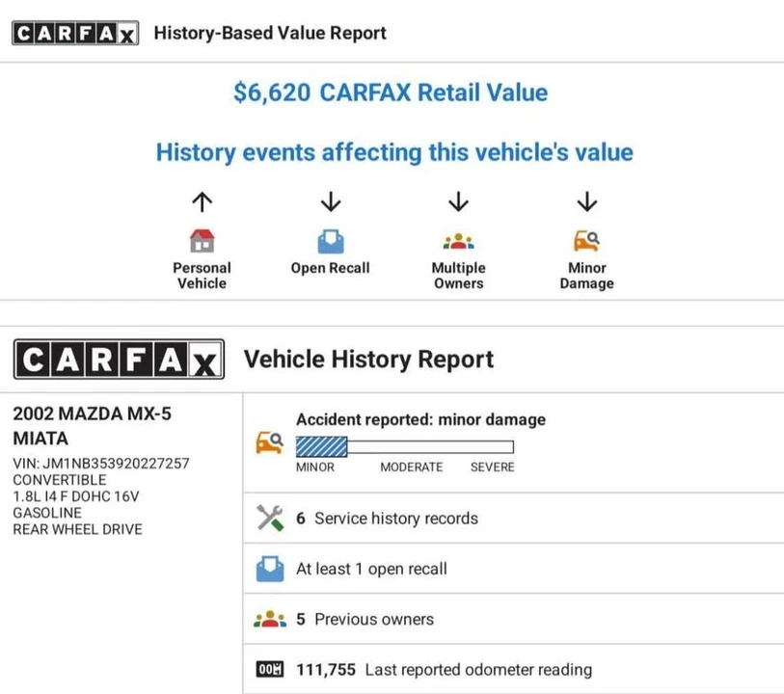Click the red house Personal Vehicle icon

tap(202, 241)
